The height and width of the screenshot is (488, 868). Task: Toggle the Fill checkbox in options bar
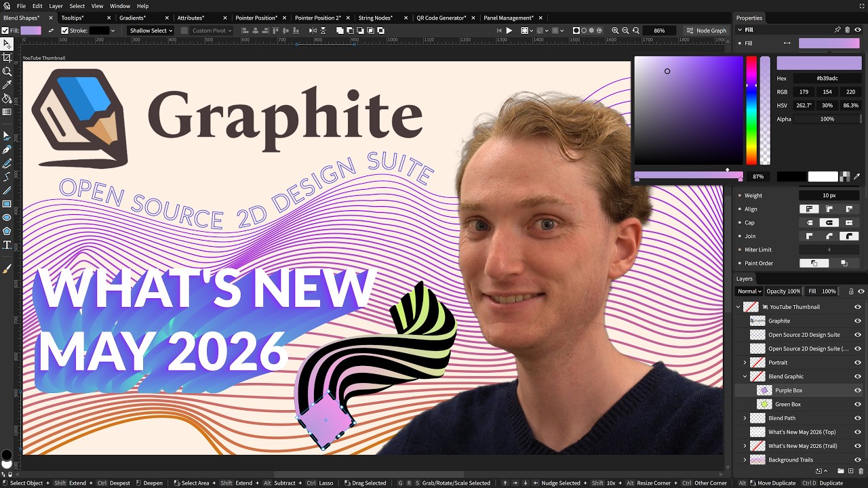point(5,30)
